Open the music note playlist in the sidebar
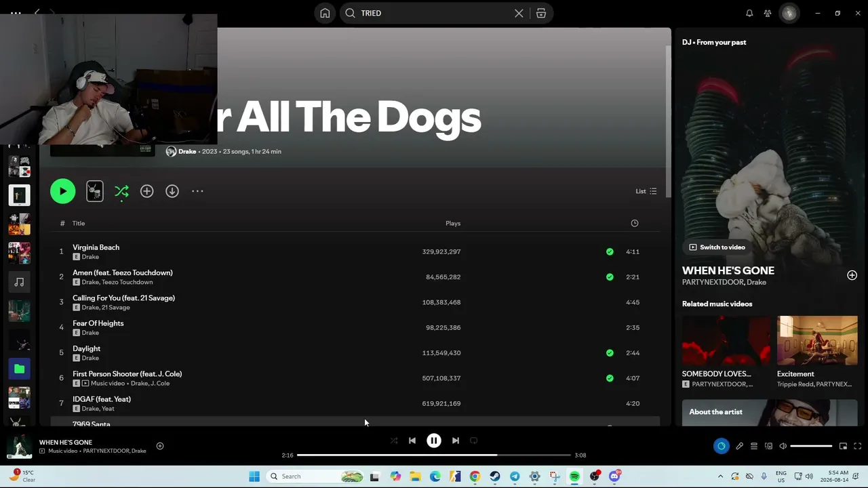 19,282
